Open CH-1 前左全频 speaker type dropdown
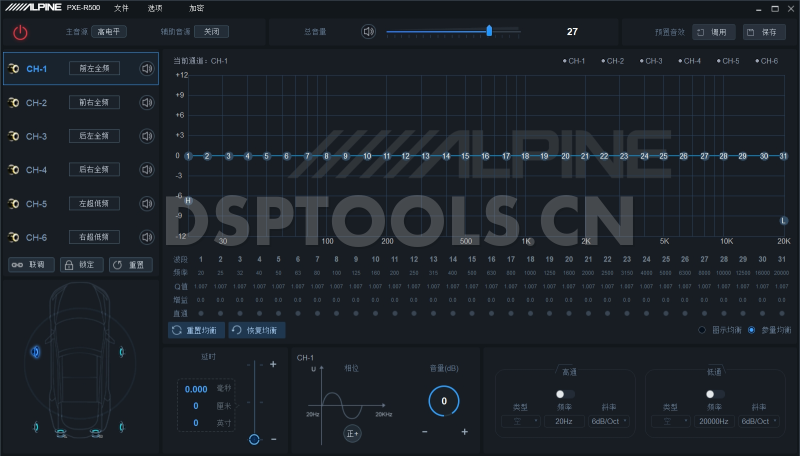 tap(94, 68)
